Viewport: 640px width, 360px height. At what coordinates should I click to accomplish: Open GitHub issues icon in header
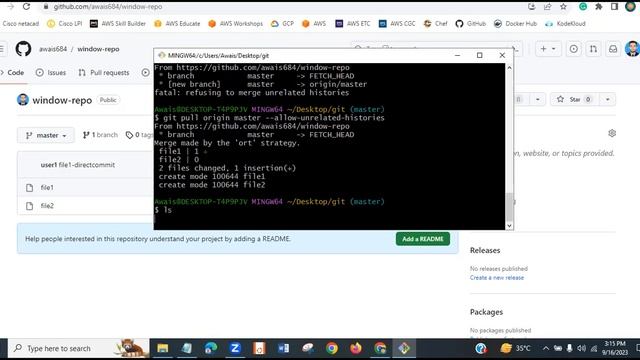(573, 49)
